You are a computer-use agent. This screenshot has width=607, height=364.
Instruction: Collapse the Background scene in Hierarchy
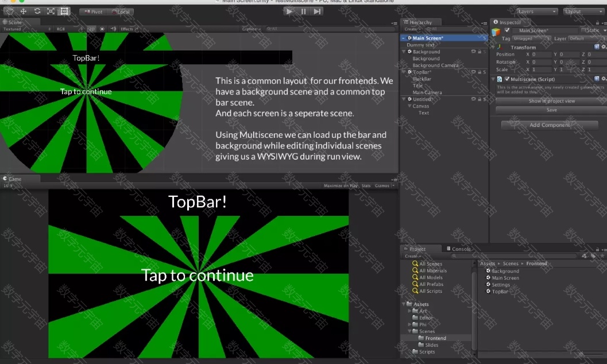(x=404, y=52)
